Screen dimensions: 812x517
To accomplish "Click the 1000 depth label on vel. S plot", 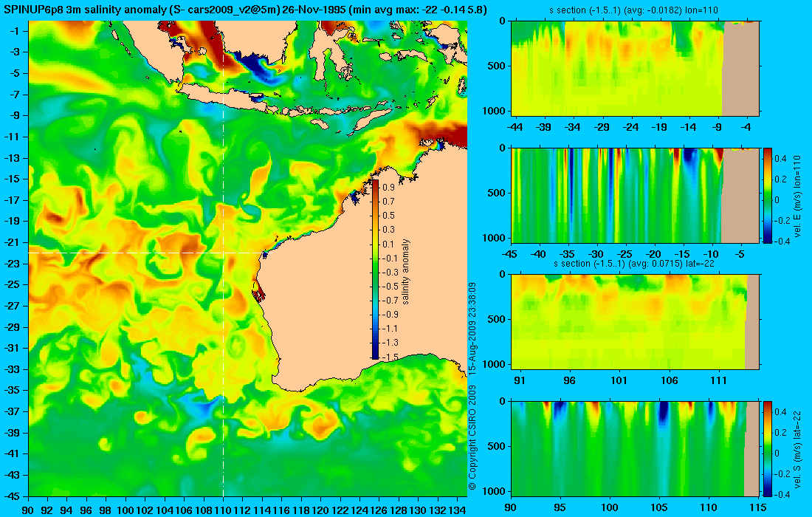I will coord(495,491).
